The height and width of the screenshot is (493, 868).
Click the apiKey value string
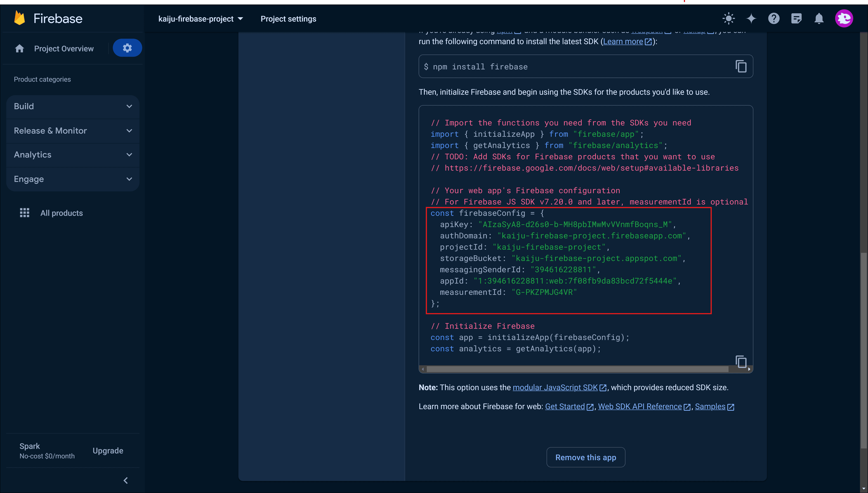575,224
